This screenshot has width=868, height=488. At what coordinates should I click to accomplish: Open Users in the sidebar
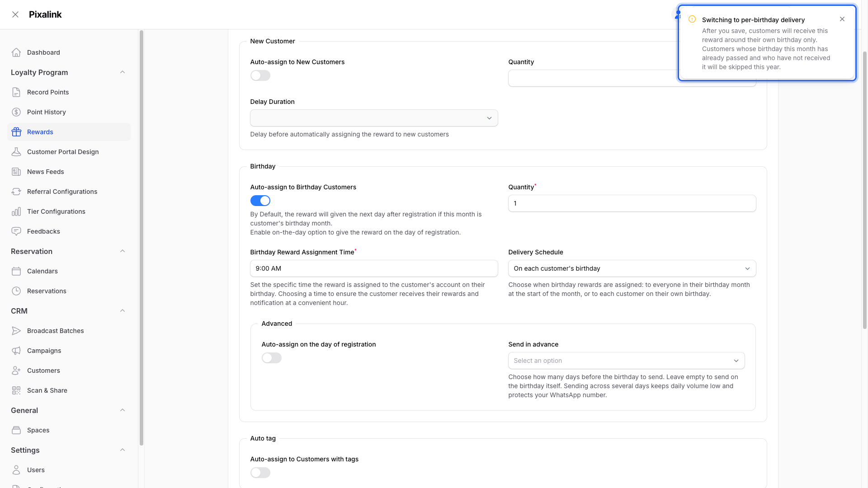coord(69,470)
